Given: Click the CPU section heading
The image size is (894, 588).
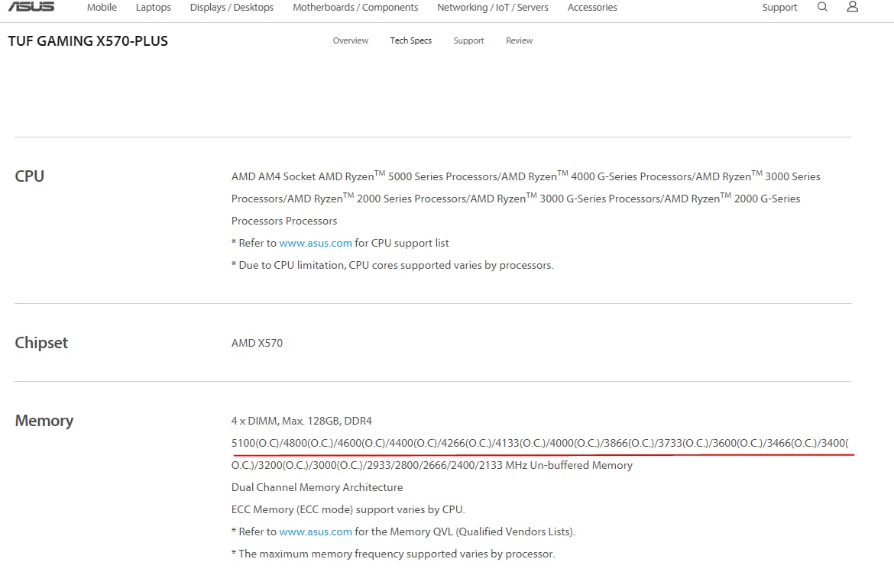Looking at the screenshot, I should [30, 176].
